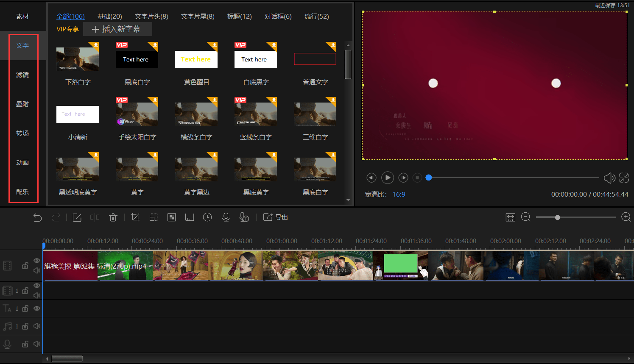Screen dimensions: 634x364
Task: Show 全部(106) text templates
Action: [x=70, y=16]
